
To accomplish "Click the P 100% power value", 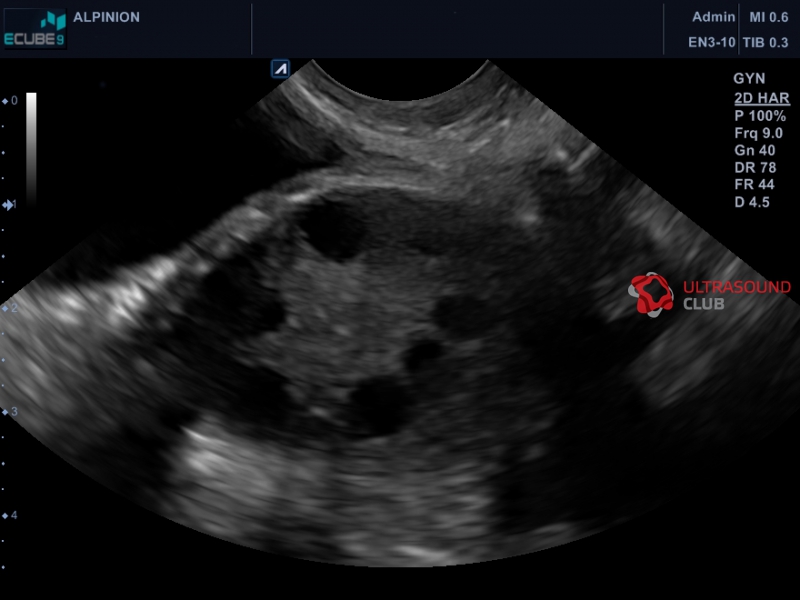I will tap(760, 116).
